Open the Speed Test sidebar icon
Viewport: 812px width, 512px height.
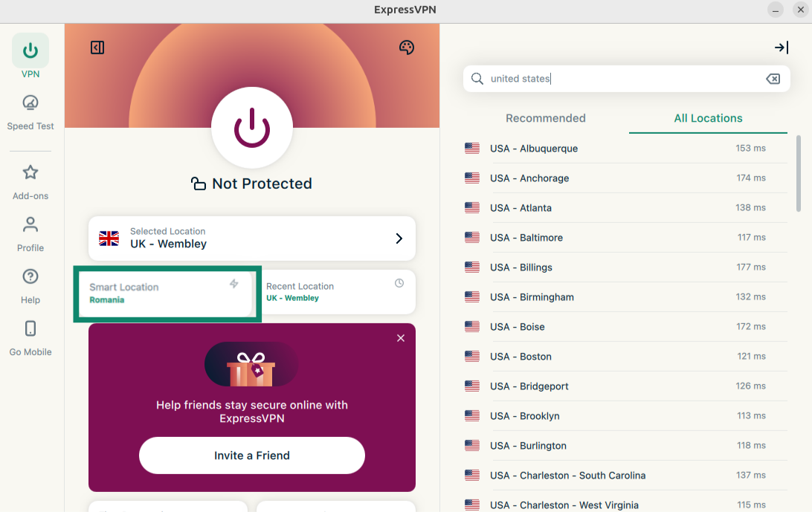point(30,103)
